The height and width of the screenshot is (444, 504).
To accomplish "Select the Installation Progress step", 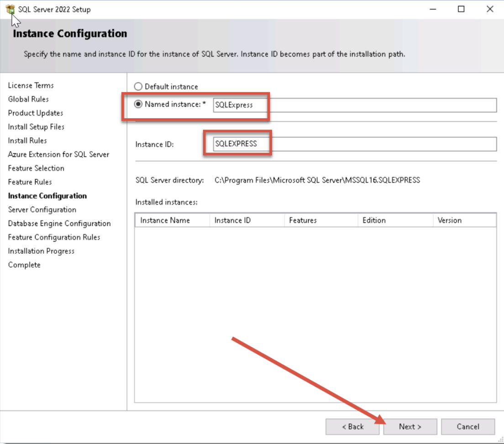I will [41, 251].
